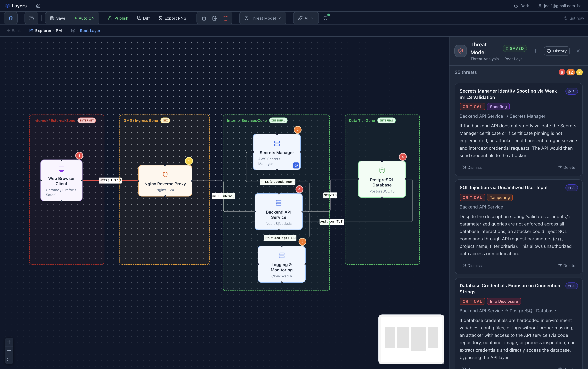Click the mTLS (credential fetch) edge label
This screenshot has width=588, height=369.
click(x=278, y=182)
